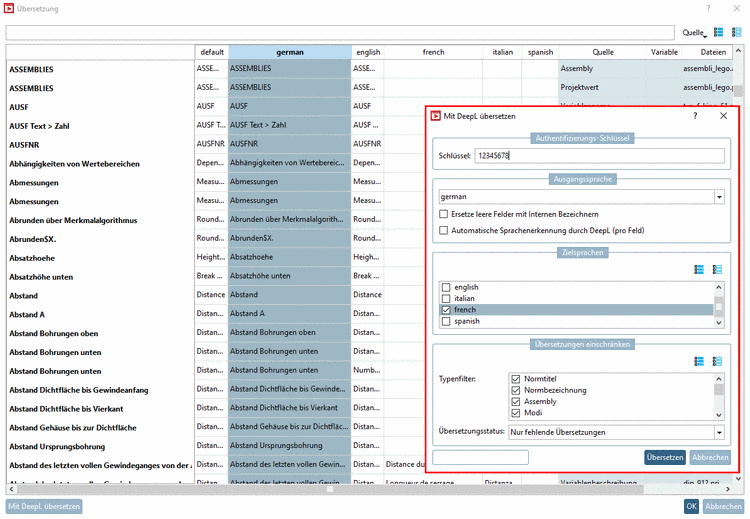Image resolution: width=750 pixels, height=519 pixels.
Task: Select the 'Projektwert' cell in Quelle column
Action: (x=602, y=87)
